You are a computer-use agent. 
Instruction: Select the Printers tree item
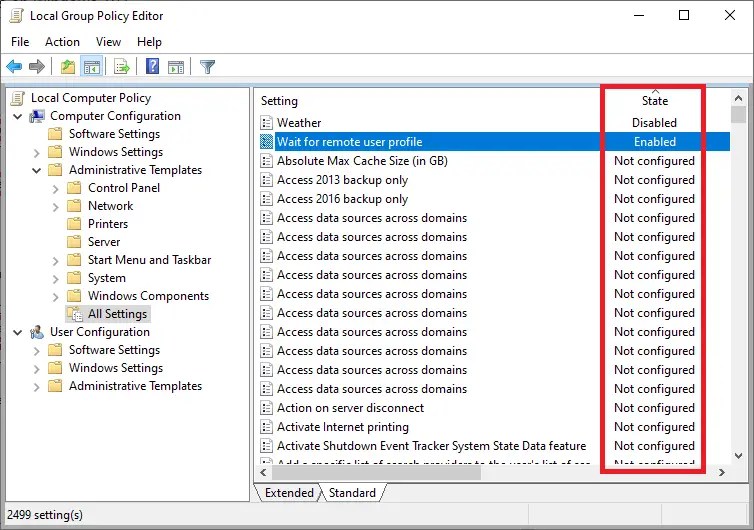(x=108, y=224)
